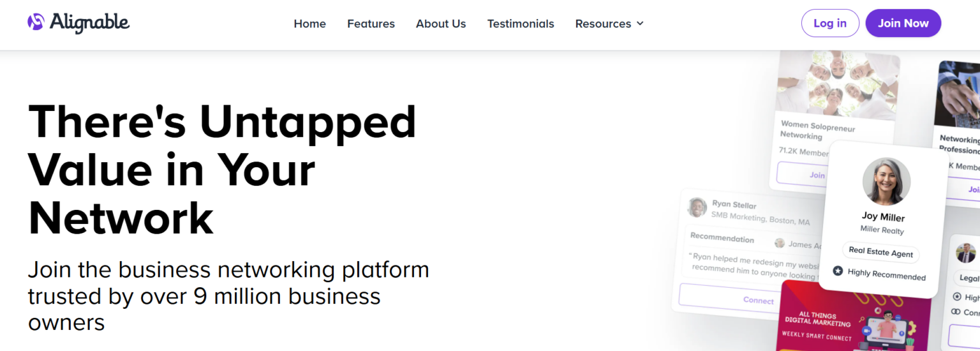This screenshot has width=980, height=351.
Task: Open the Features nav item
Action: 371,24
